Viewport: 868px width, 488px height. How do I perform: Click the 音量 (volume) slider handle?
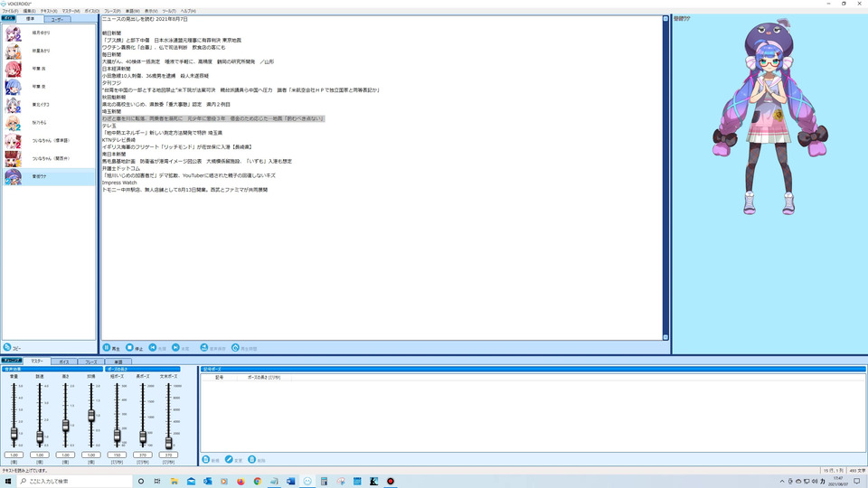pyautogui.click(x=14, y=434)
